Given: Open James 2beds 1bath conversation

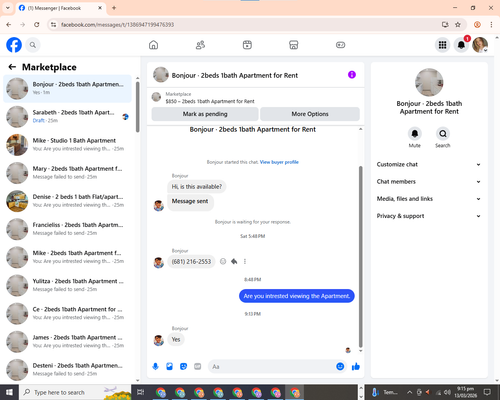Looking at the screenshot, I should click(67, 342).
